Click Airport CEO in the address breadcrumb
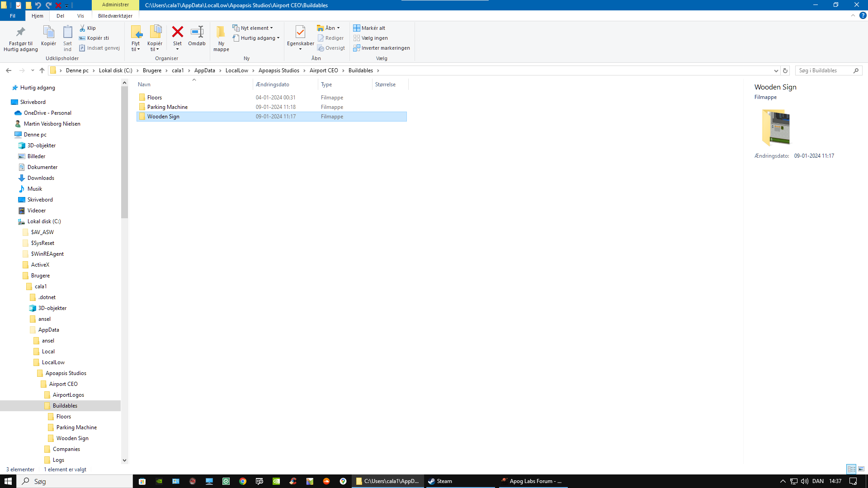Image resolution: width=868 pixels, height=488 pixels. [324, 70]
